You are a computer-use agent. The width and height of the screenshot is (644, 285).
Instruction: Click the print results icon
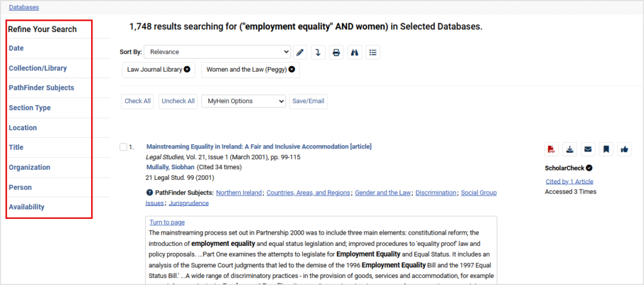336,52
